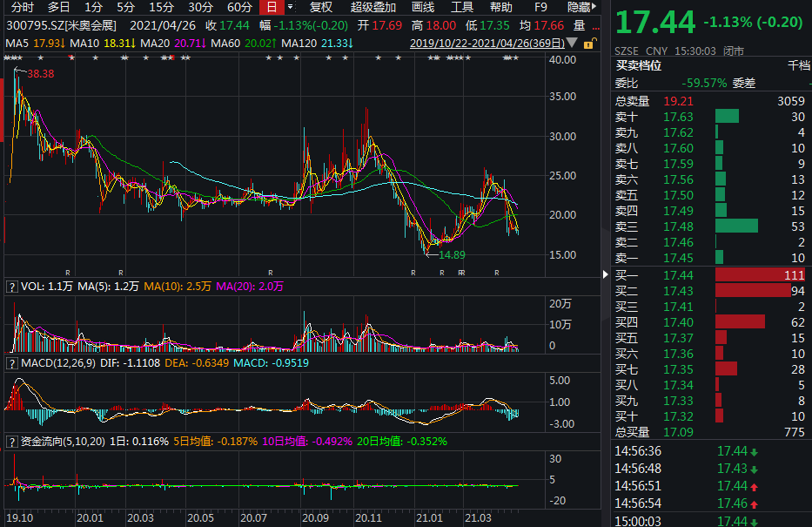Viewport: 812px width, 527px height.
Task: Select the 买一 17.44 bid row
Action: point(710,275)
